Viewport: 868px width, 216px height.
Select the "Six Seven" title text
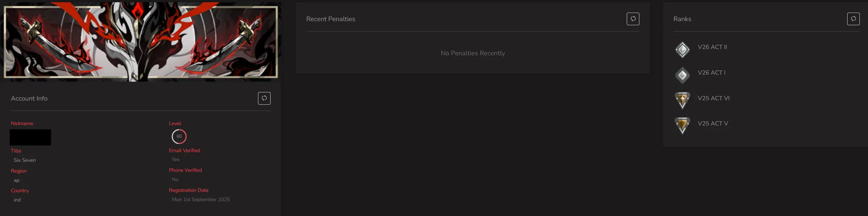(x=25, y=160)
